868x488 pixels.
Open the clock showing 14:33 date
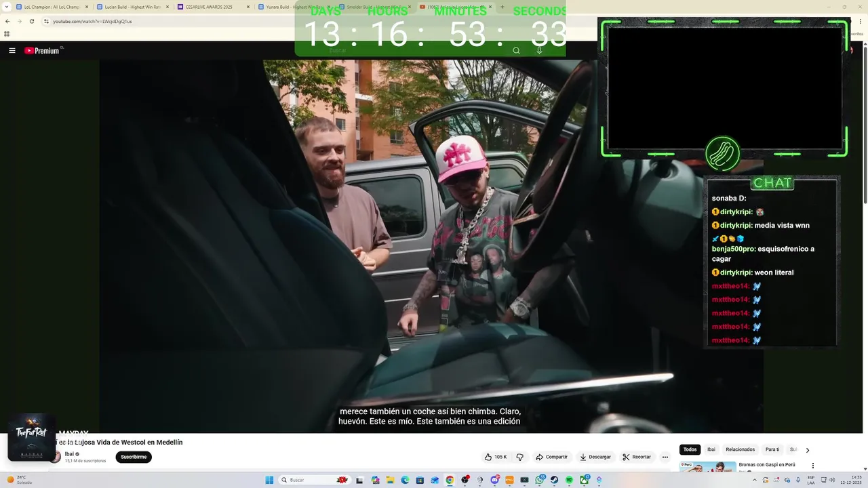[851, 480]
